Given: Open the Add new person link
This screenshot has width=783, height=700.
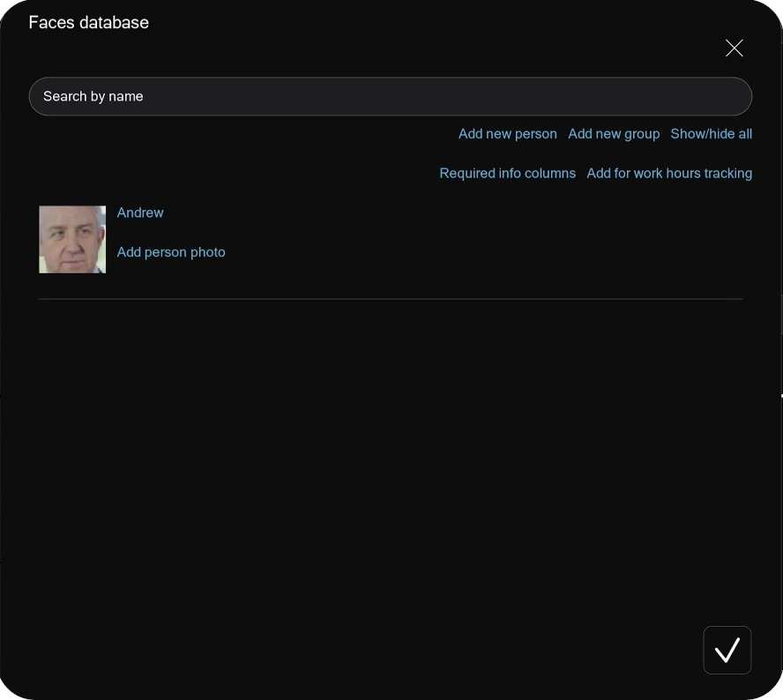Looking at the screenshot, I should click(x=507, y=134).
